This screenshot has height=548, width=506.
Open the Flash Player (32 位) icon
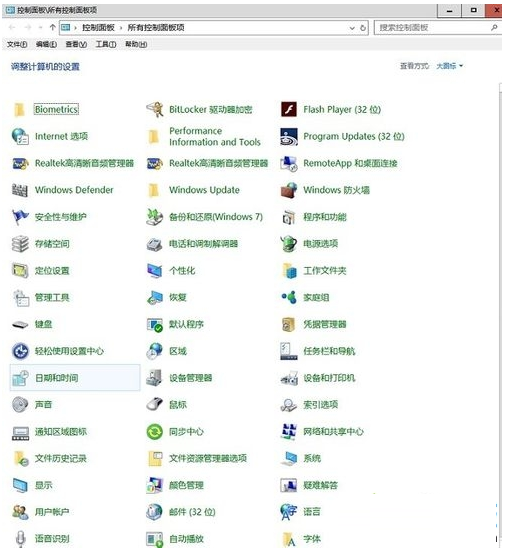pyautogui.click(x=289, y=109)
